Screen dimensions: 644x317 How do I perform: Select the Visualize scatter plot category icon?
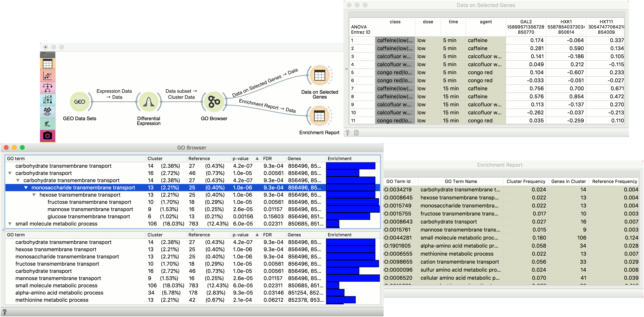pos(48,76)
